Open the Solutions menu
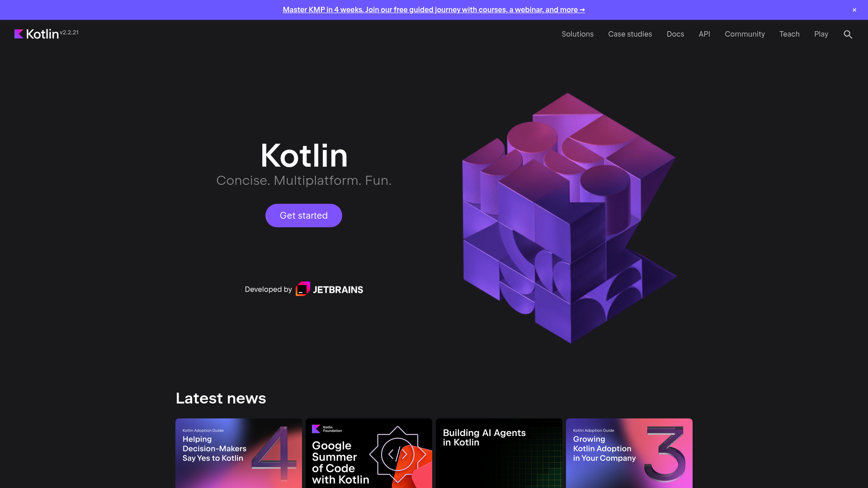The height and width of the screenshot is (488, 868). click(577, 34)
